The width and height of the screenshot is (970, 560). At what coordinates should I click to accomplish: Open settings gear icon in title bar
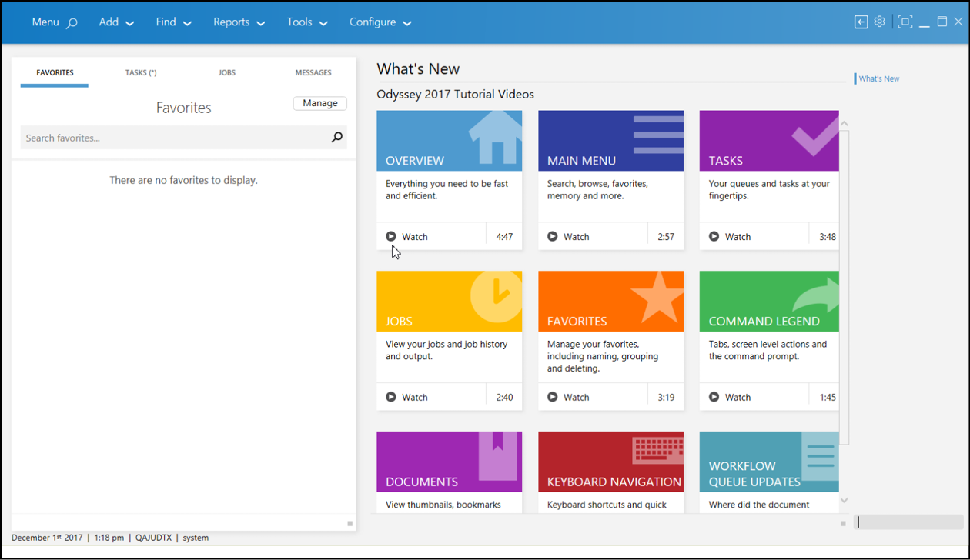(x=880, y=22)
